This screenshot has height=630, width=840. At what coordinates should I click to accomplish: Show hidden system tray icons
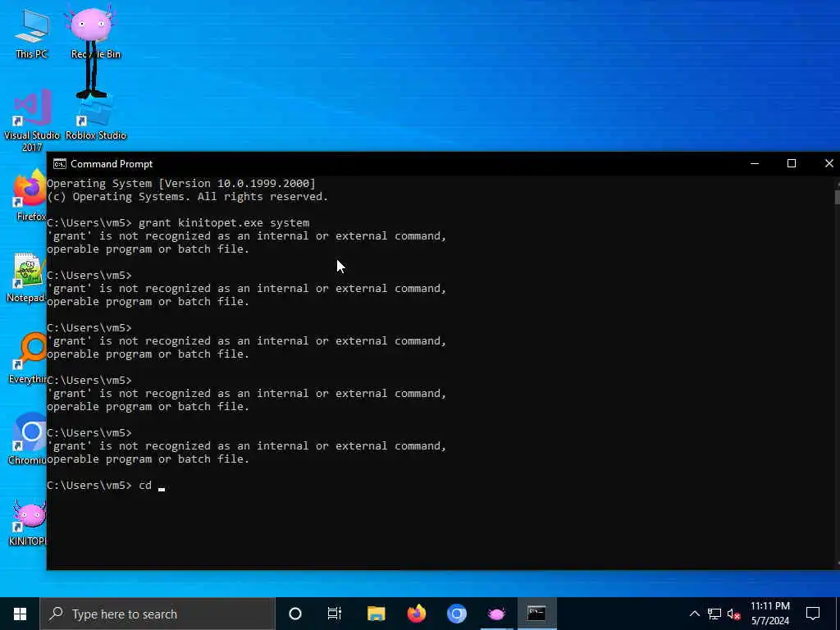pyautogui.click(x=694, y=614)
